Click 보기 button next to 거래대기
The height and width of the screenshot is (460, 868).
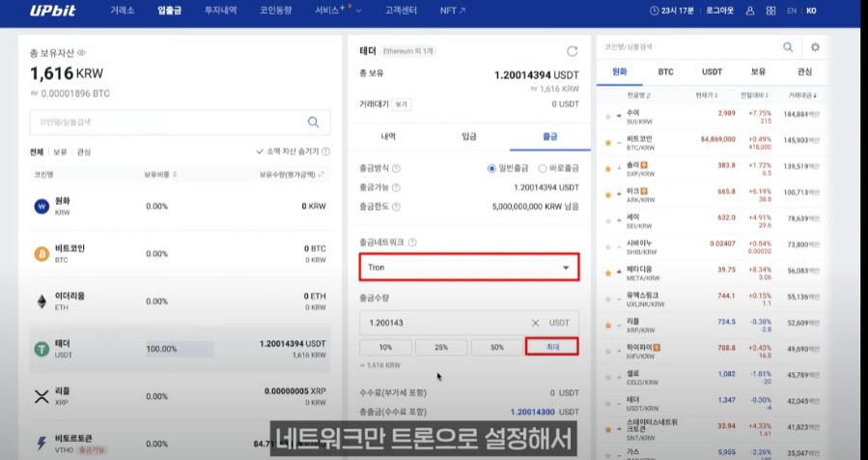(x=402, y=104)
